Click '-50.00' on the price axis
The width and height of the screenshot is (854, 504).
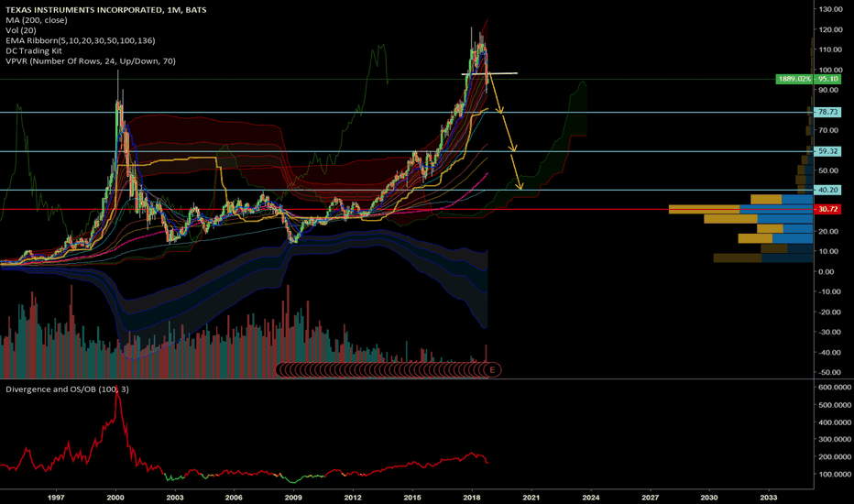pos(830,372)
